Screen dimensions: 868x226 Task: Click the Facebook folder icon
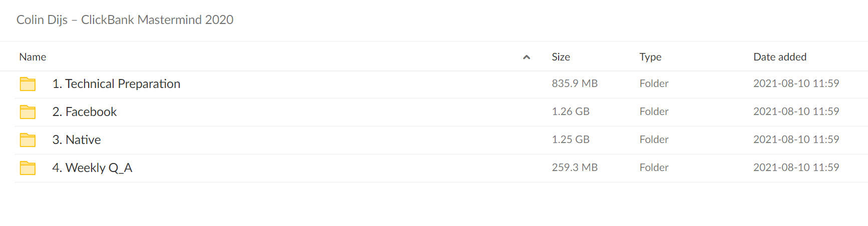click(28, 112)
